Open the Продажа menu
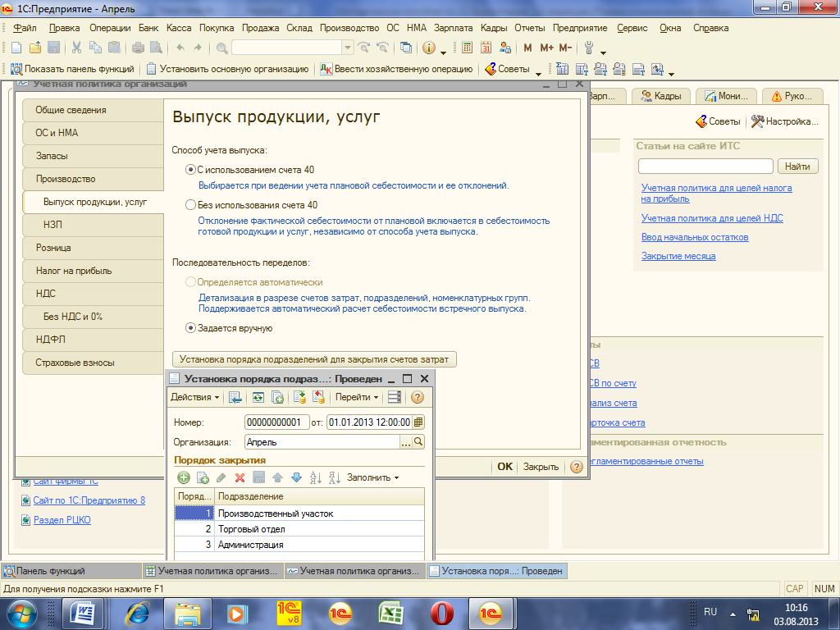 pyautogui.click(x=260, y=28)
